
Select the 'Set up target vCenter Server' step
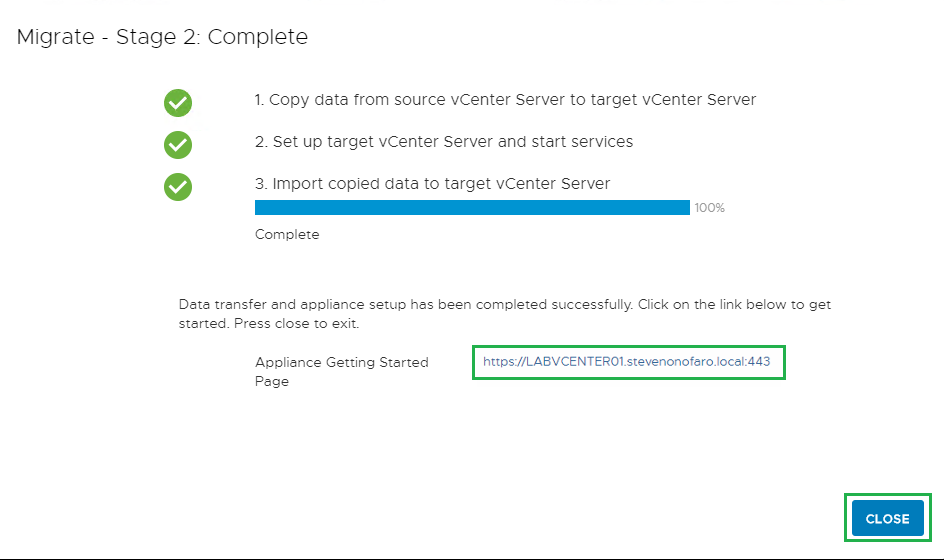[x=384, y=142]
